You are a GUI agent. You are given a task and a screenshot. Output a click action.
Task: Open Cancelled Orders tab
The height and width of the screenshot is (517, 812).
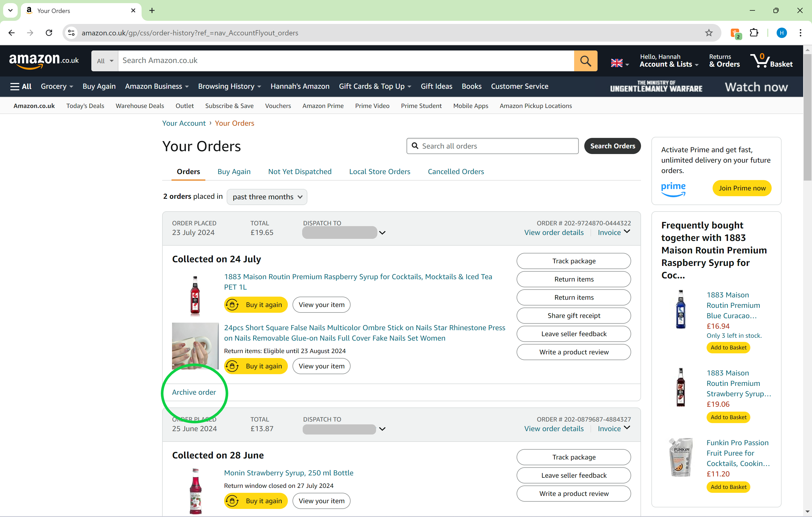[456, 171]
